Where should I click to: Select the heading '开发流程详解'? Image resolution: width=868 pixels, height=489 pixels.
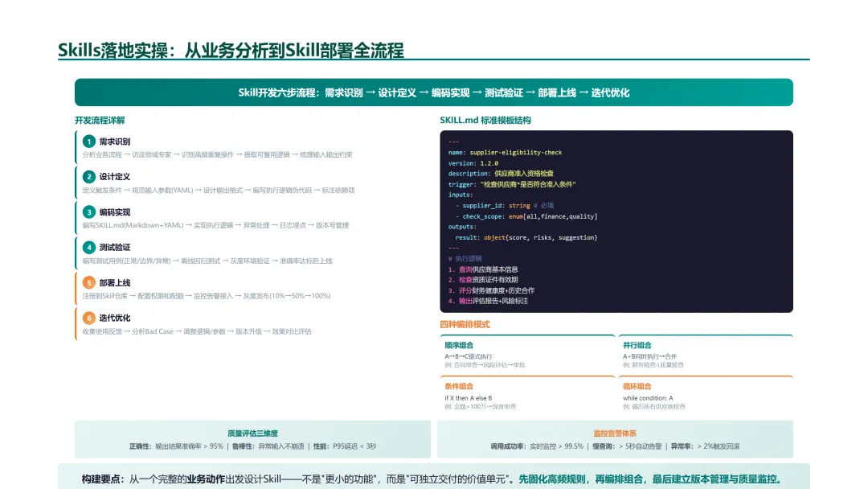[x=100, y=120]
